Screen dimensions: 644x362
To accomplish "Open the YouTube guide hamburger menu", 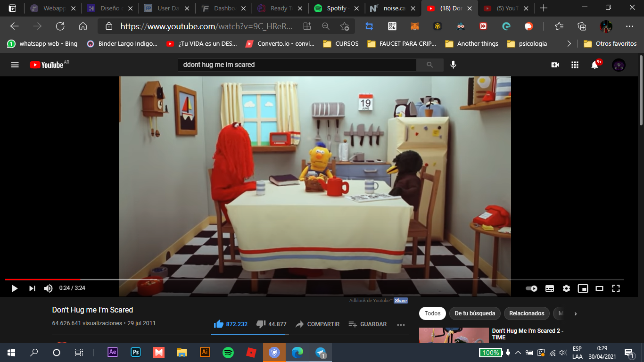I will click(15, 65).
